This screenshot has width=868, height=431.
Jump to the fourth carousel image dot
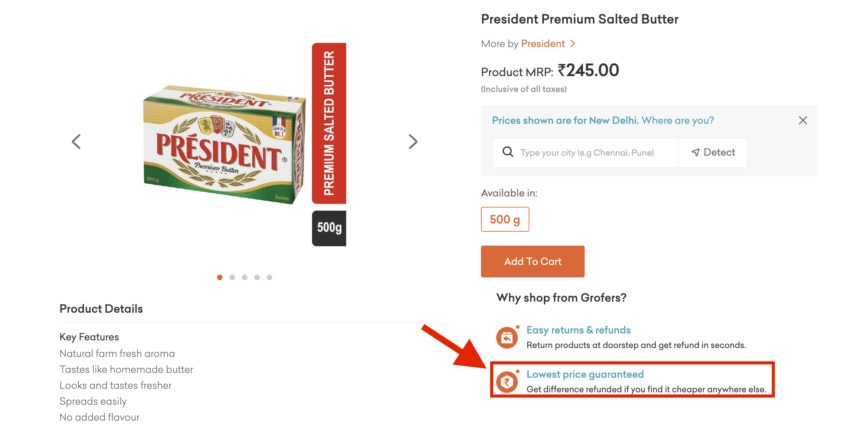coord(257,277)
